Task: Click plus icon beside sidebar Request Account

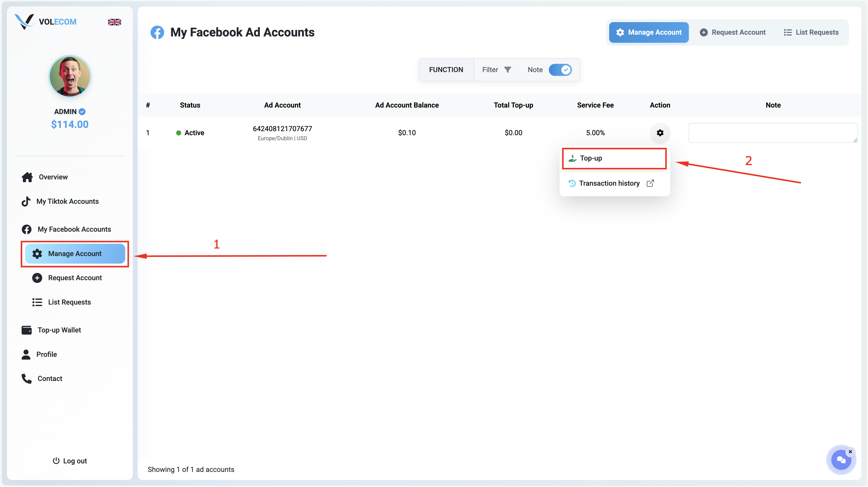Action: [37, 278]
